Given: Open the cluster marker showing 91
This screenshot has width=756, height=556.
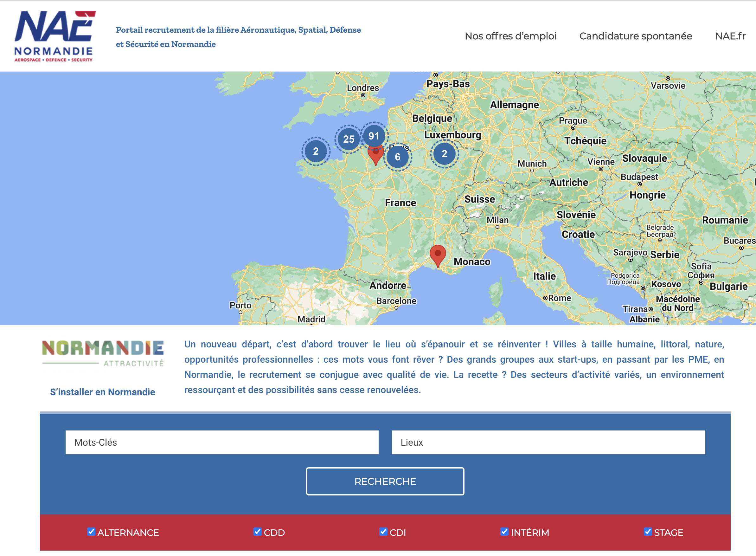Looking at the screenshot, I should [x=374, y=136].
